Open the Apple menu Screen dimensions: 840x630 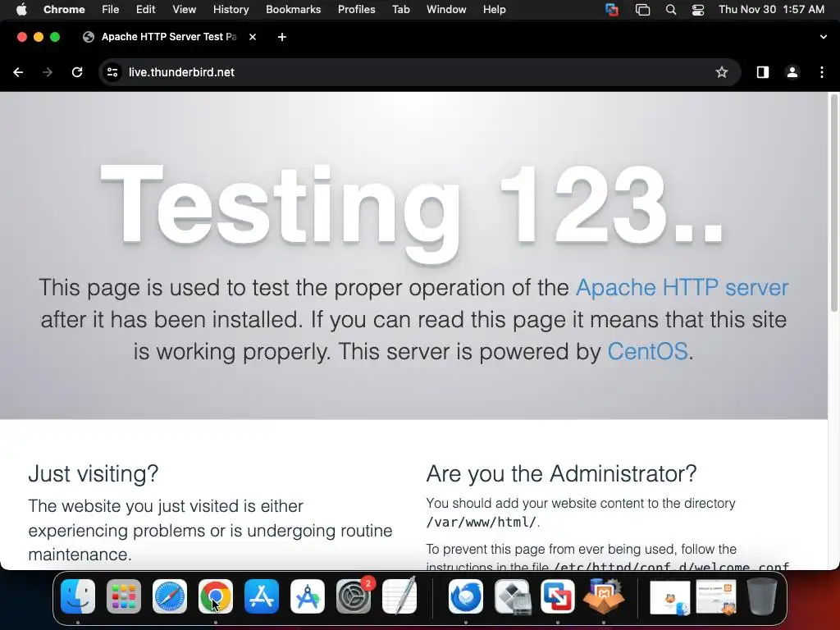21,10
